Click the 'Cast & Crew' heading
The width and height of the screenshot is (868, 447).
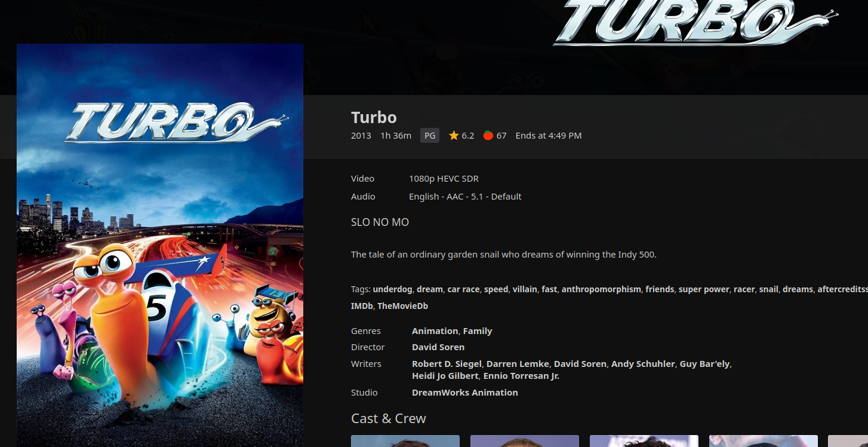[x=389, y=418]
